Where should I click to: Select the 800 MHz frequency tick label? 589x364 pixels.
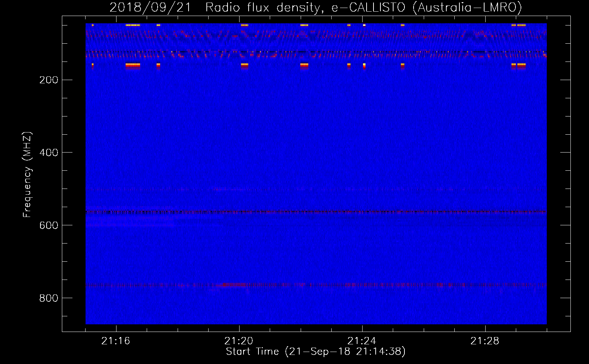coord(49,298)
